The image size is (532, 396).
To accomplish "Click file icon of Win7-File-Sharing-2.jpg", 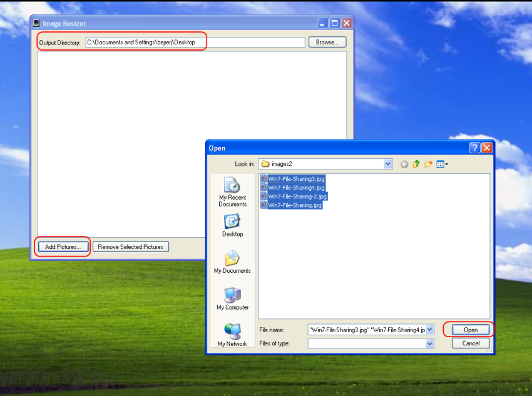I will tap(263, 196).
